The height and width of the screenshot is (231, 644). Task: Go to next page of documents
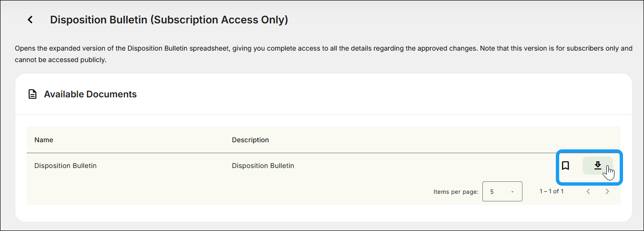tap(607, 191)
